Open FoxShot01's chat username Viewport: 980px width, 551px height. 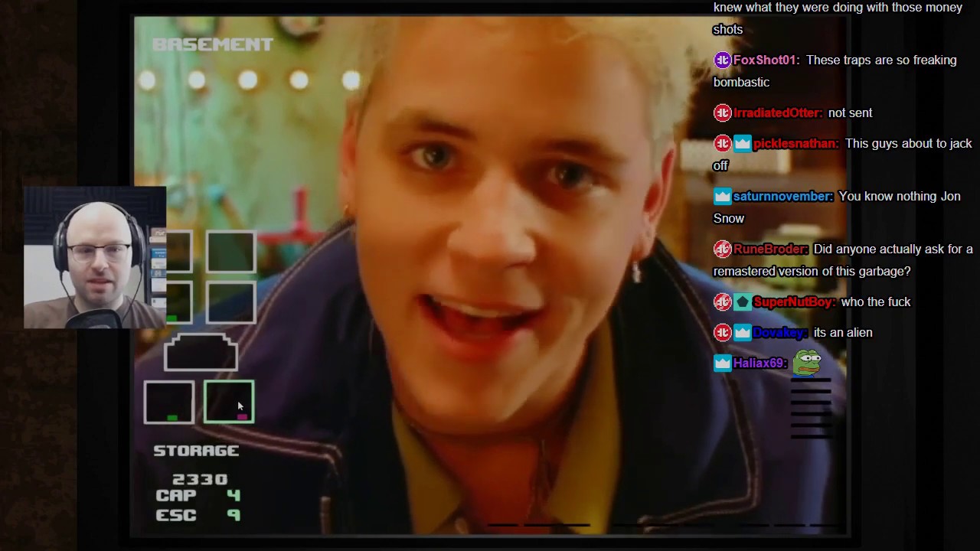[x=766, y=60]
